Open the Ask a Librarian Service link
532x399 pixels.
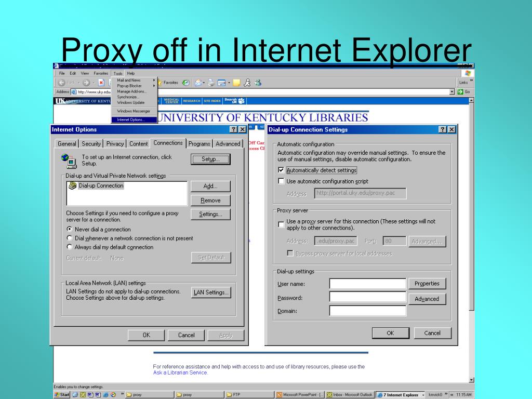coord(180,373)
